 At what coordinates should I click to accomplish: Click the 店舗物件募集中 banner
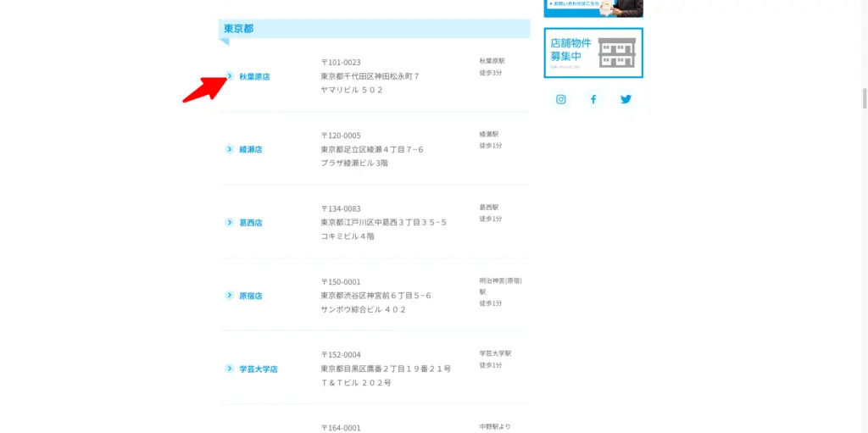coord(593,53)
